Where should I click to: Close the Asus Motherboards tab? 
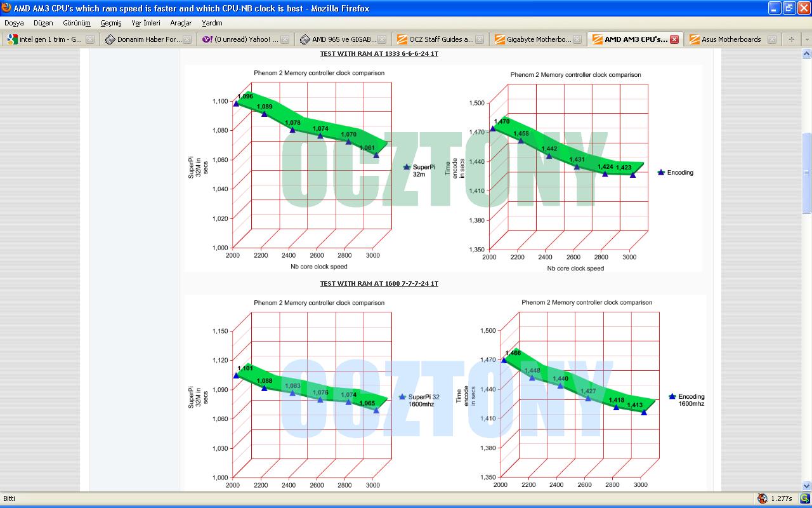coord(772,39)
